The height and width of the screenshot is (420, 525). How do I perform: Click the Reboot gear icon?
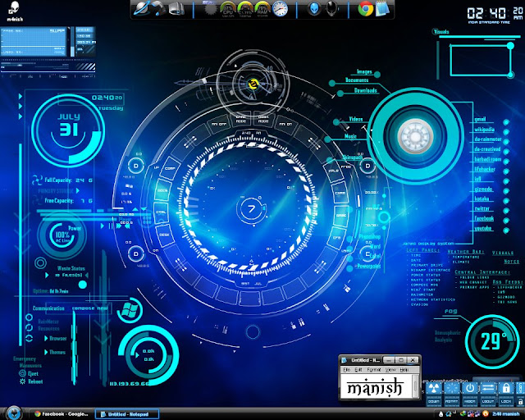point(22,381)
